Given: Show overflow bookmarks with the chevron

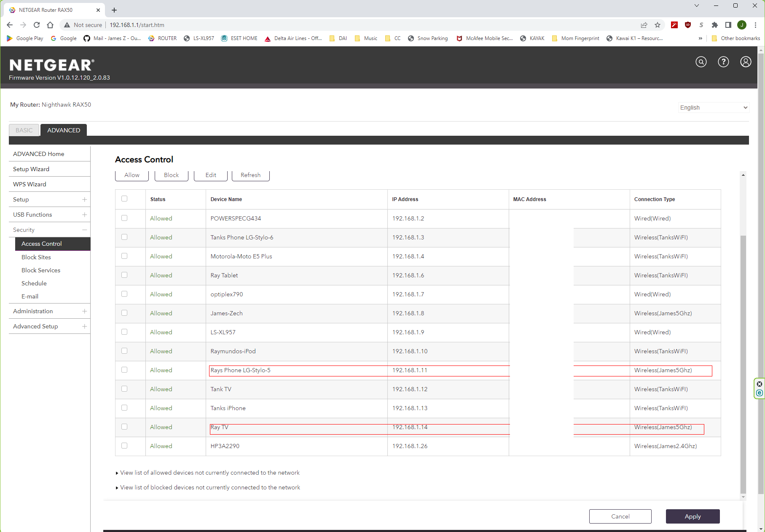Looking at the screenshot, I should tap(700, 38).
